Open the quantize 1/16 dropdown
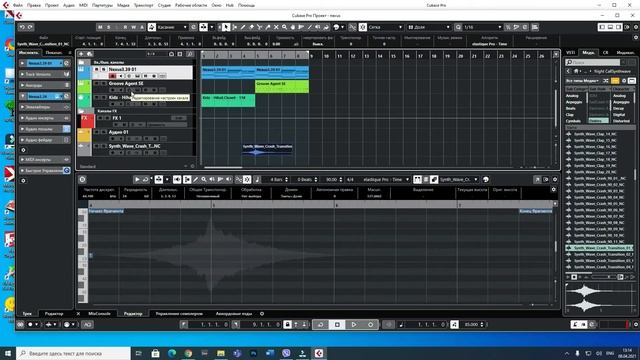 tap(482, 27)
